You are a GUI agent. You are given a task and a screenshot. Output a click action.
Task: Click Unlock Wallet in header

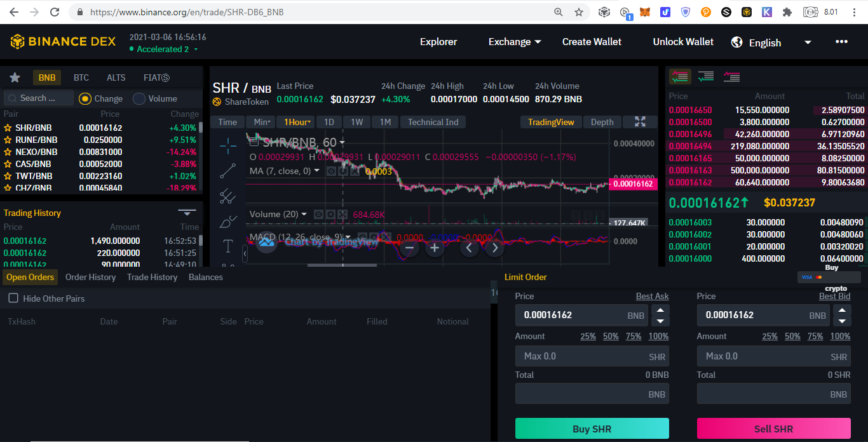click(684, 41)
